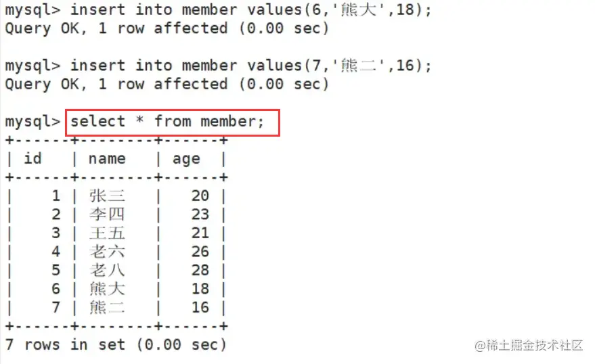Click the age value 16 in table
Screen dimensions: 595x364
tap(200, 307)
